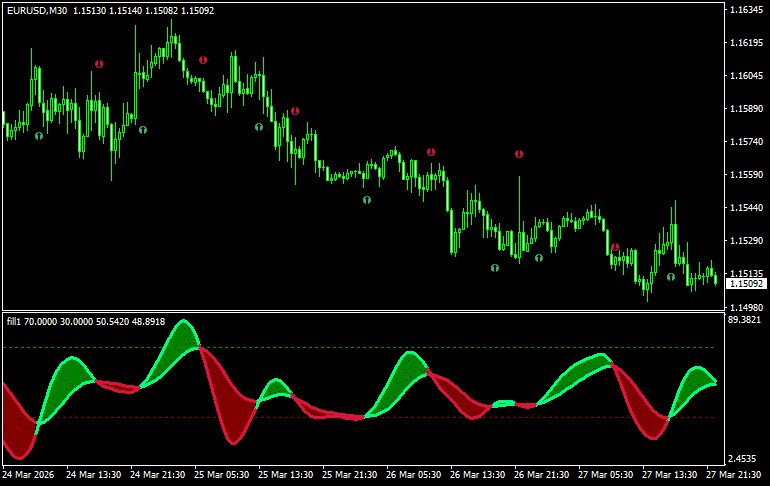Select red sell arrow above the tall wick
The height and width of the screenshot is (486, 770).
(x=519, y=154)
